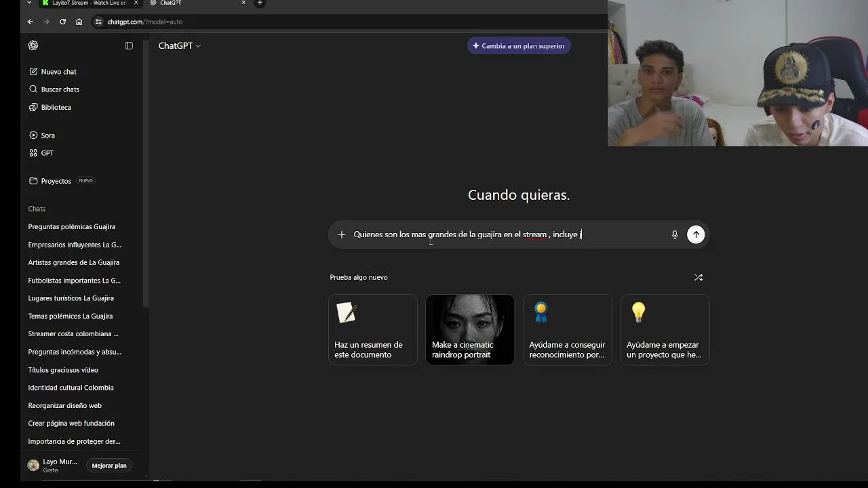The height and width of the screenshot is (488, 868).
Task: Click the browser forward arrow
Action: (x=46, y=22)
